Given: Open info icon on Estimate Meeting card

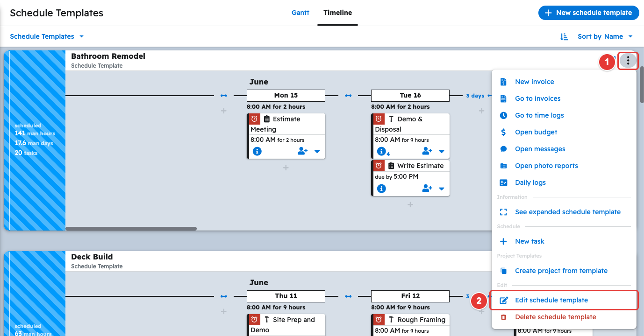Looking at the screenshot, I should pyautogui.click(x=257, y=151).
